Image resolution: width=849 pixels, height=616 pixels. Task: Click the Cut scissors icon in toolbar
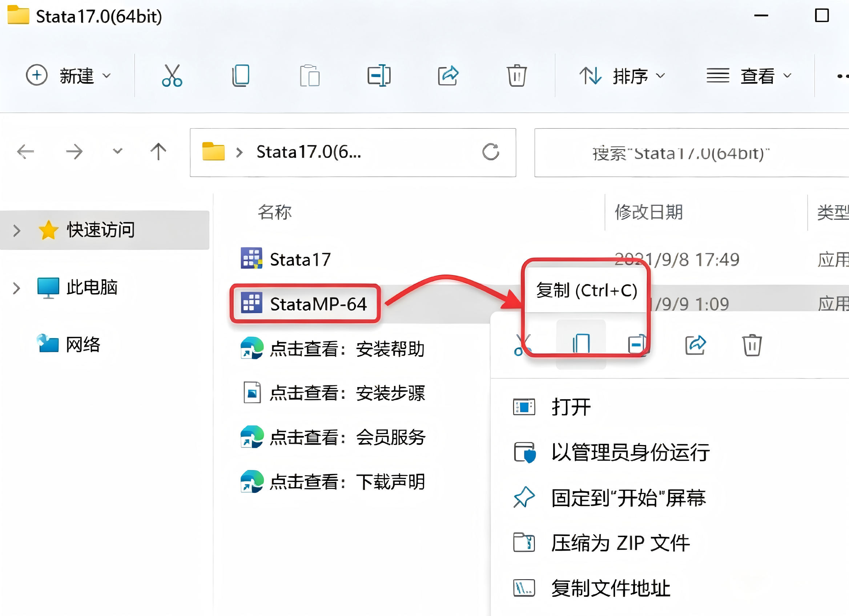tap(172, 76)
